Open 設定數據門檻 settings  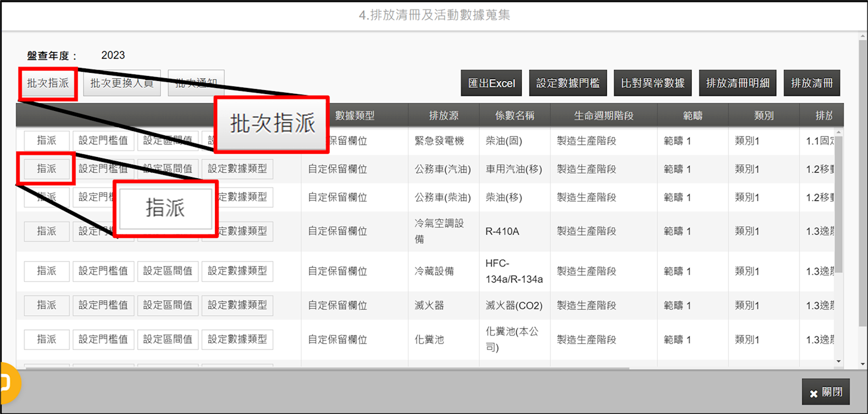click(568, 83)
